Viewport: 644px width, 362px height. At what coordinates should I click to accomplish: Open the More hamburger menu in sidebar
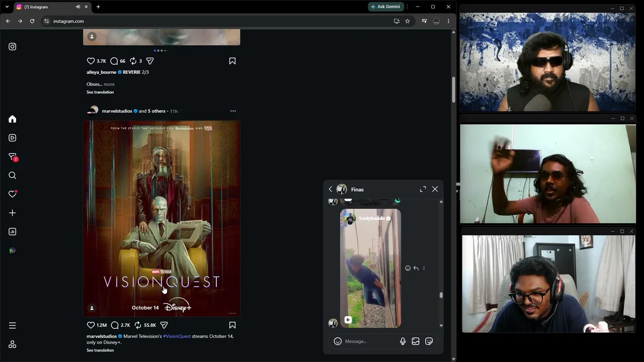tap(13, 325)
